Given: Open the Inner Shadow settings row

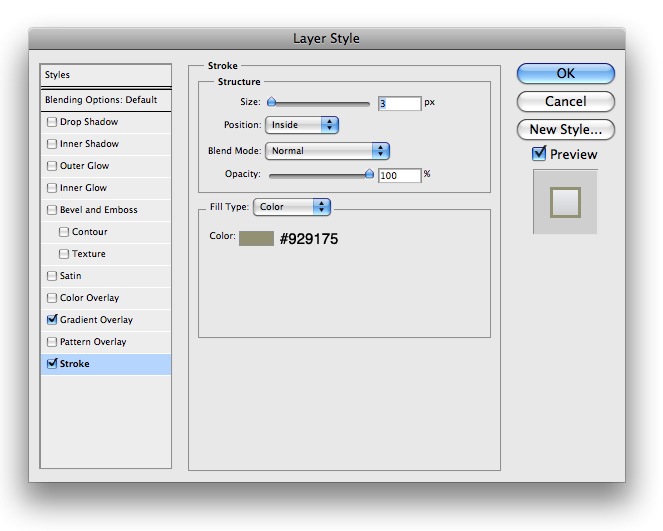Looking at the screenshot, I should [106, 144].
